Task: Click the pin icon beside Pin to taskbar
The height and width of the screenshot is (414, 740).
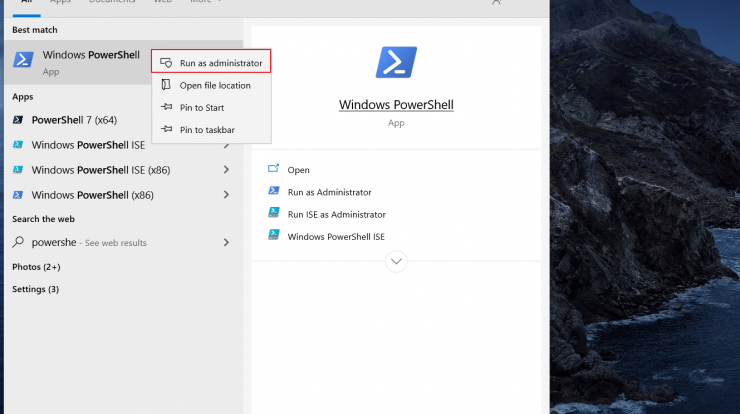Action: click(166, 129)
